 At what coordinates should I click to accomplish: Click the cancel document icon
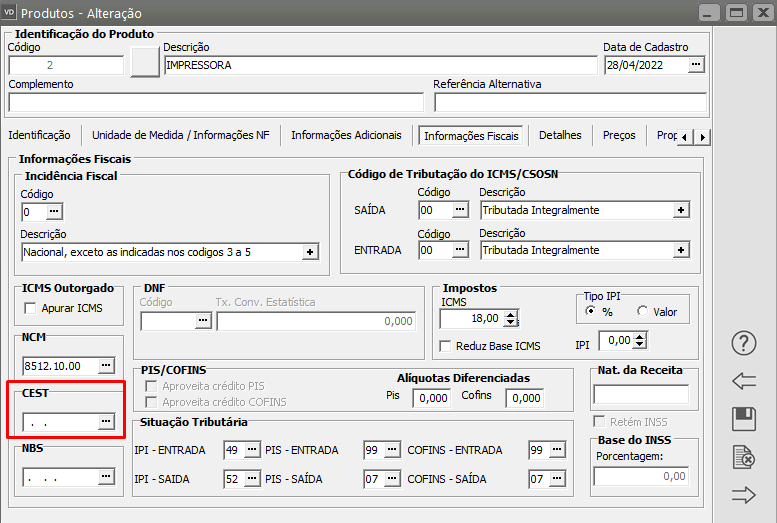point(744,457)
